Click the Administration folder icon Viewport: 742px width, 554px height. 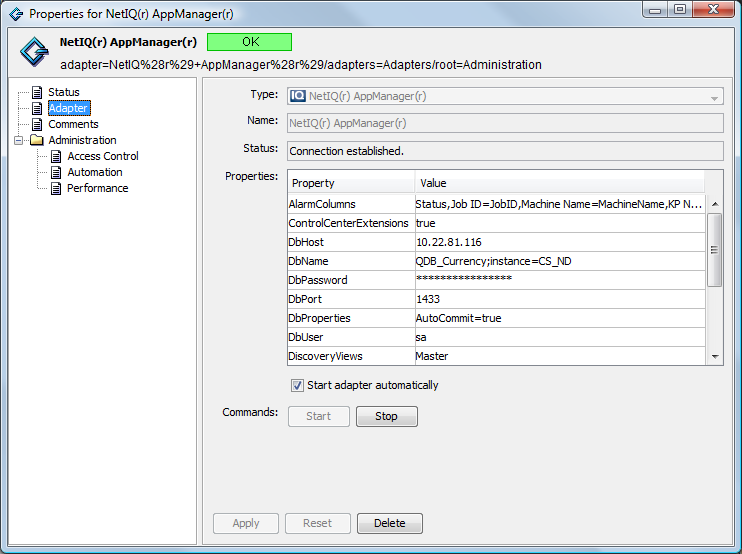click(37, 140)
